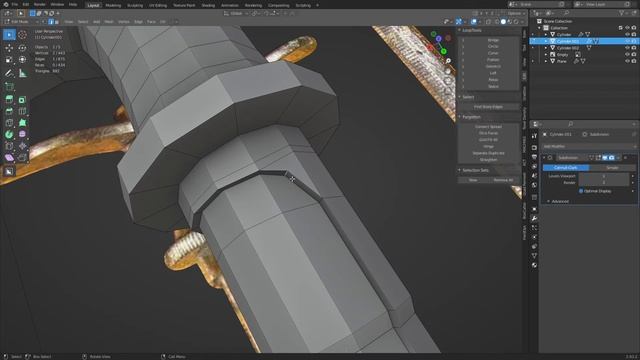Click the Remove All selection sets button

[x=504, y=180]
